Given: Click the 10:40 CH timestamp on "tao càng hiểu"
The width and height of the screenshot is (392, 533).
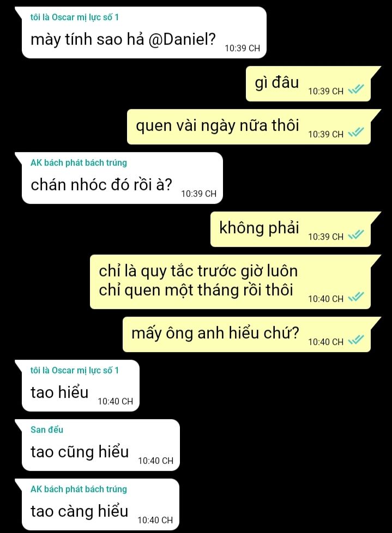Looking at the screenshot, I should point(155,520).
